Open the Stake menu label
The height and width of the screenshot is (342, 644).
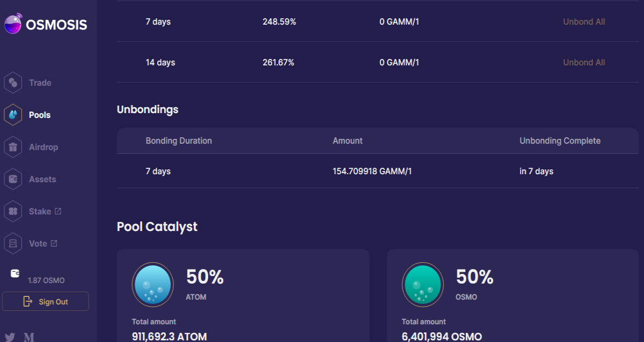40,211
